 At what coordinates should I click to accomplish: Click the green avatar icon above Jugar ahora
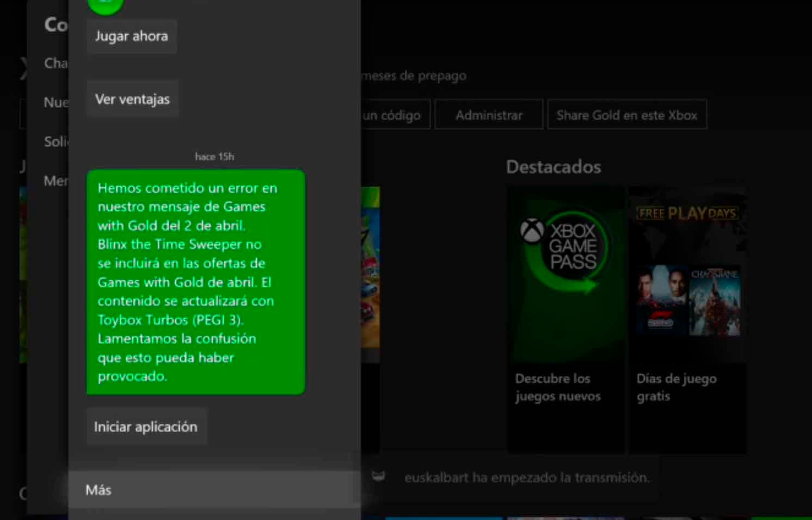[x=106, y=5]
